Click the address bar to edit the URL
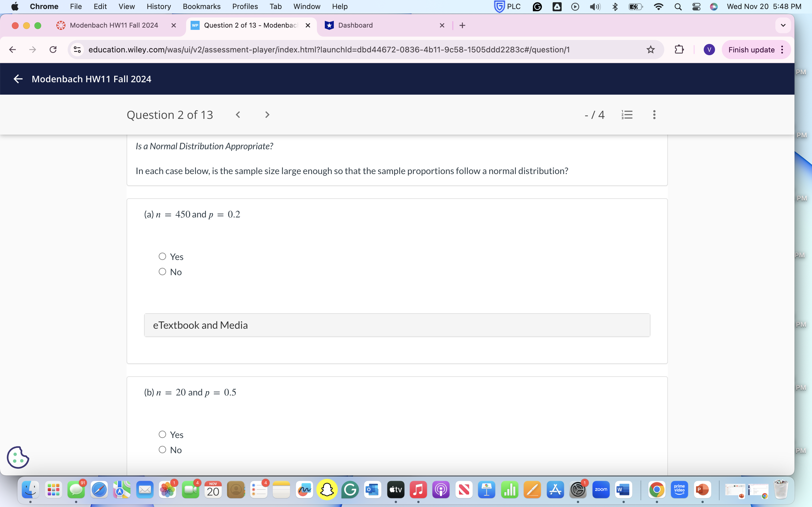 click(302, 49)
